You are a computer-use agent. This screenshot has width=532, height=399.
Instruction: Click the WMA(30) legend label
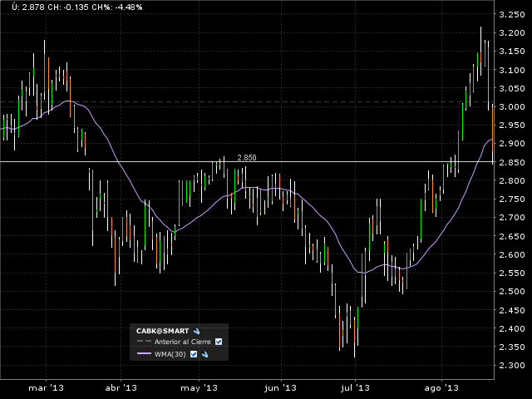pos(170,354)
